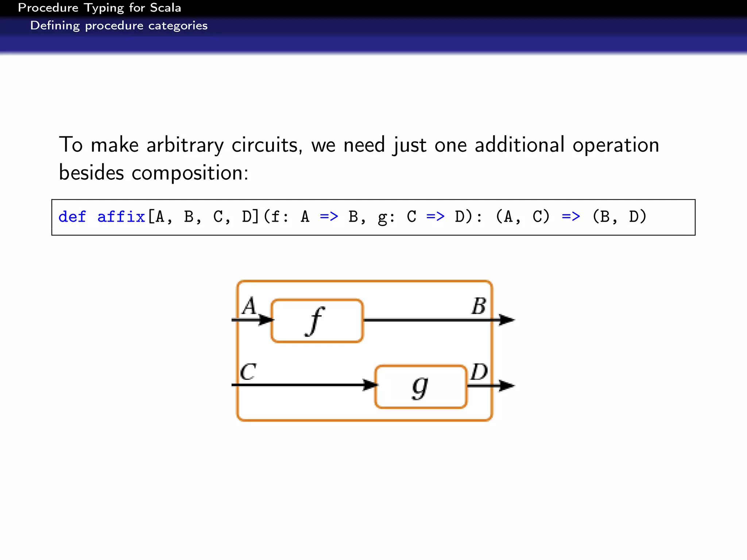Click the letter B label in the diagram
Viewport: 747px width, 560px height.
479,306
